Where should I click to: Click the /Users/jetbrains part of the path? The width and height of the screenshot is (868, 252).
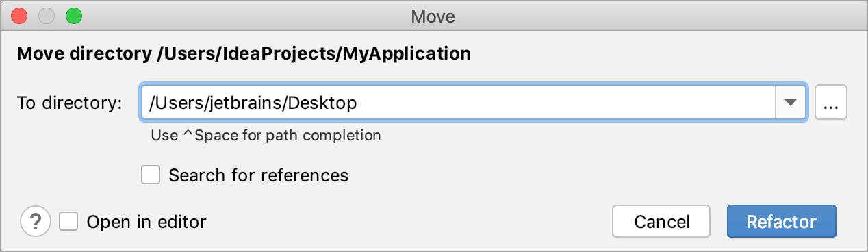(x=214, y=103)
